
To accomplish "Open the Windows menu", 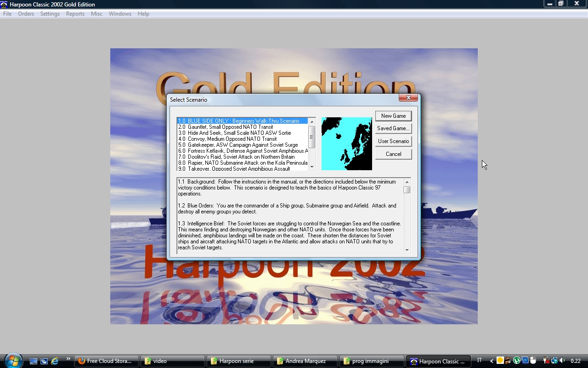I will (120, 14).
